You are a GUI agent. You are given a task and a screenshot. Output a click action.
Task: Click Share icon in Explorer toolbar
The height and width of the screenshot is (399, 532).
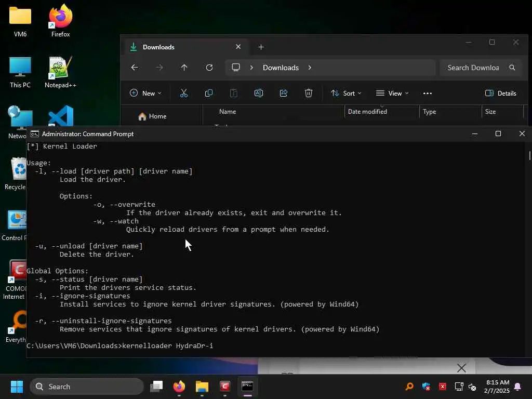284,94
